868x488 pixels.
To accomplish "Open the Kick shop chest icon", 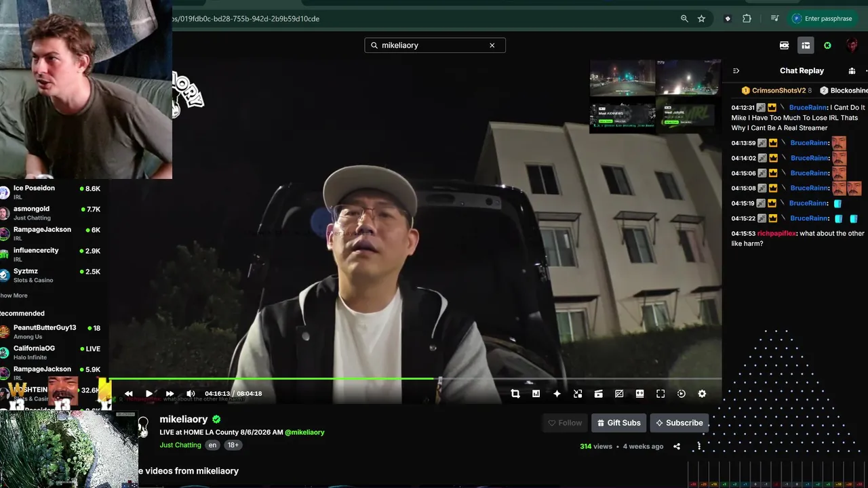I will [806, 45].
